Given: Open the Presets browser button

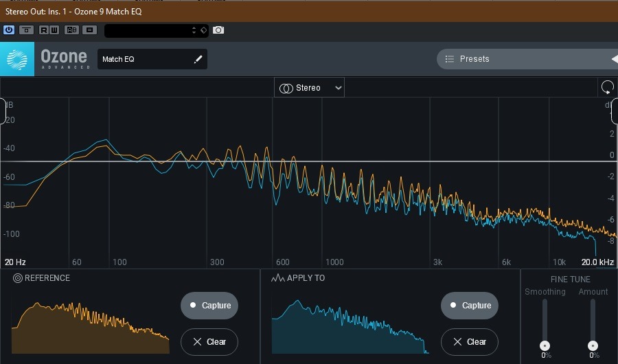Looking at the screenshot, I should point(527,59).
